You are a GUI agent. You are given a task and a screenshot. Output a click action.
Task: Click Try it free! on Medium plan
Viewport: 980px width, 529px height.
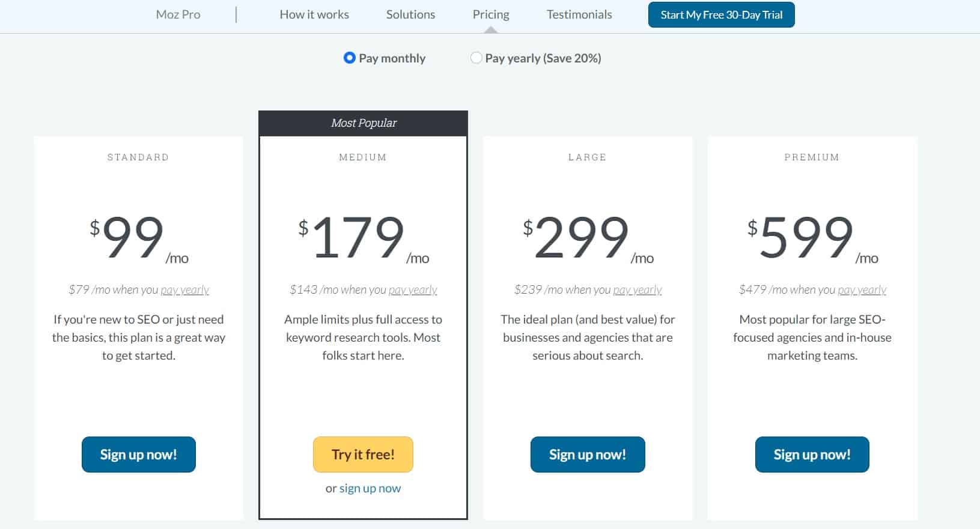click(363, 455)
